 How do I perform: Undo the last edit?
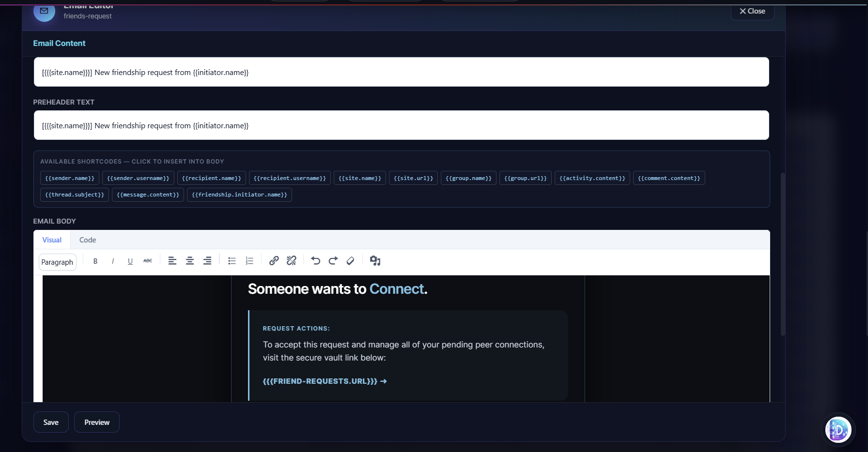tap(315, 261)
